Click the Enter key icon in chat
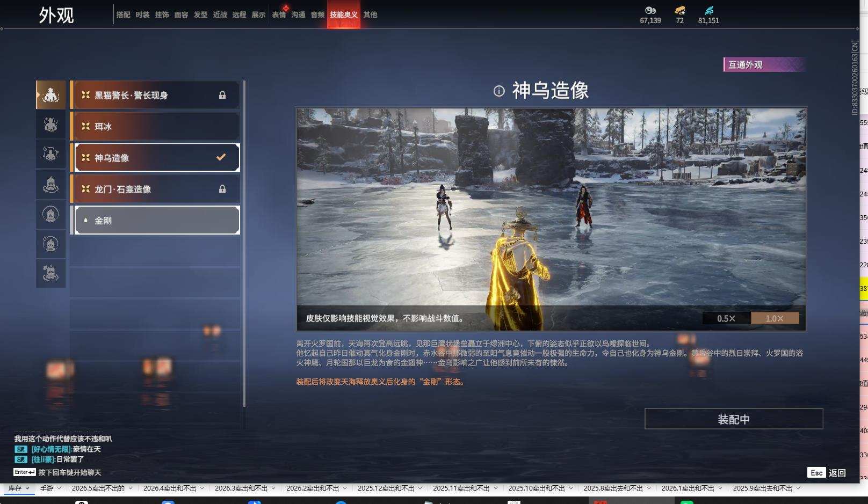Viewport: 868px width, 504px height. point(25,472)
